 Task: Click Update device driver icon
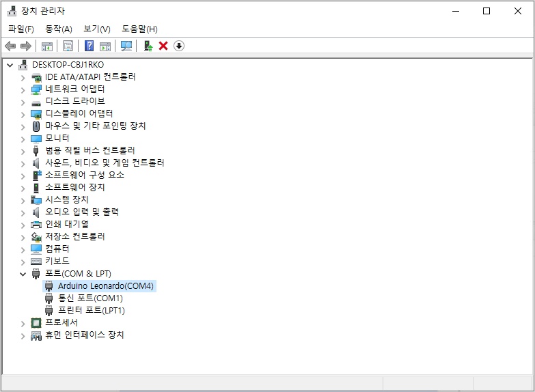(148, 46)
